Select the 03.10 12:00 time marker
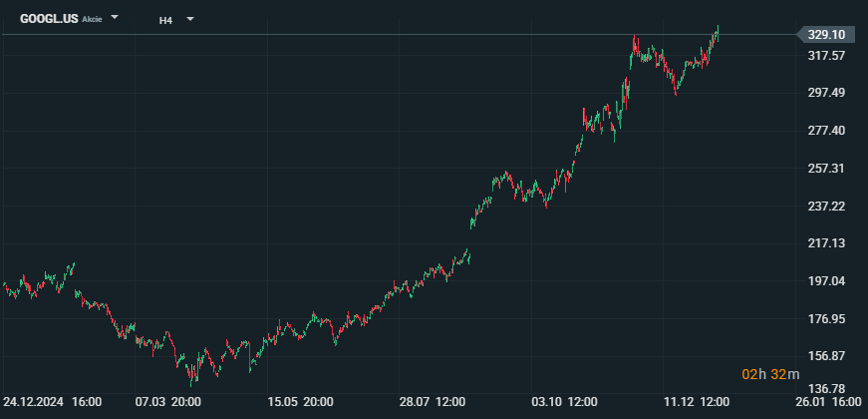 click(x=564, y=402)
